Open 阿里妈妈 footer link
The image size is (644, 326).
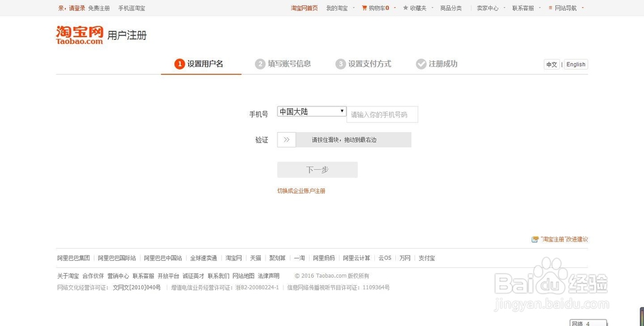(x=324, y=258)
